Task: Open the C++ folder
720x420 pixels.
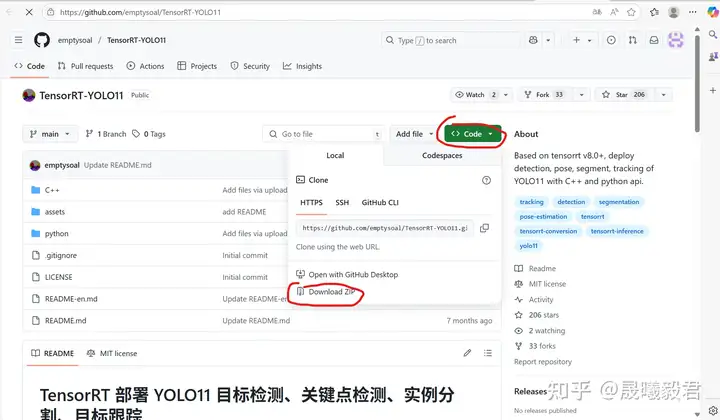Action: click(52, 190)
